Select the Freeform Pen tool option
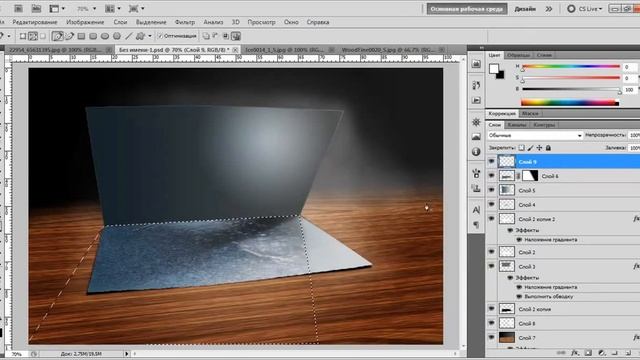The image size is (640, 360). pyautogui.click(x=69, y=36)
